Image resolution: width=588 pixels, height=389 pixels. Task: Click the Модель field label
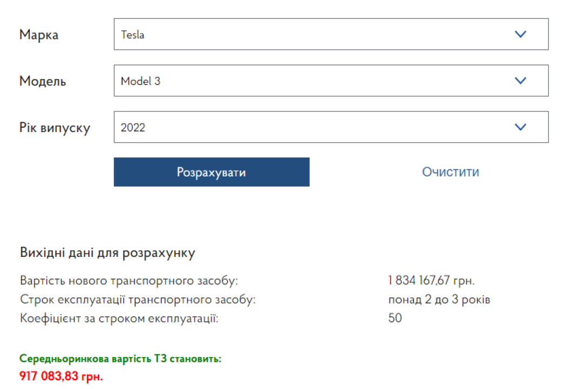tap(43, 81)
